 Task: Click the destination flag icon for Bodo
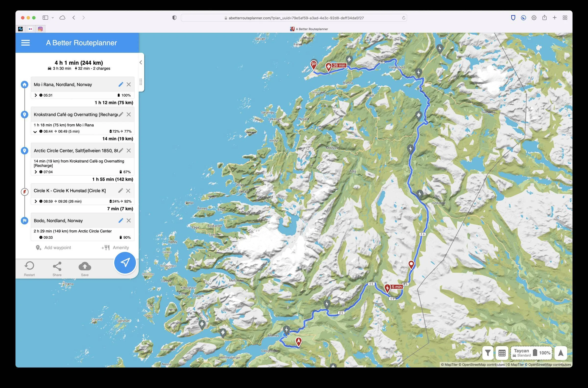pyautogui.click(x=24, y=220)
